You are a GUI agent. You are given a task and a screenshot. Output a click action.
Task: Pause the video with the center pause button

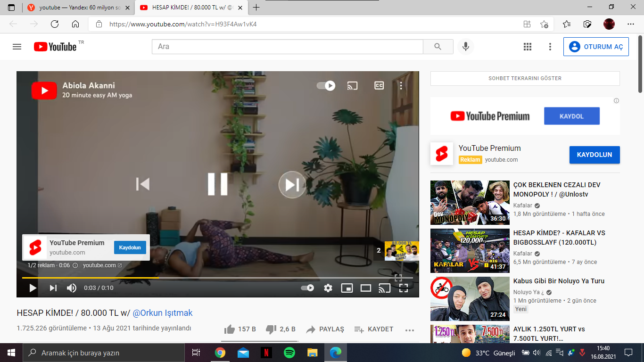(x=218, y=184)
